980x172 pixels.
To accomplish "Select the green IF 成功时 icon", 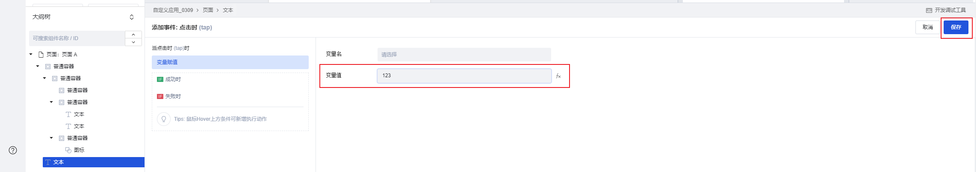I will 160,79.
